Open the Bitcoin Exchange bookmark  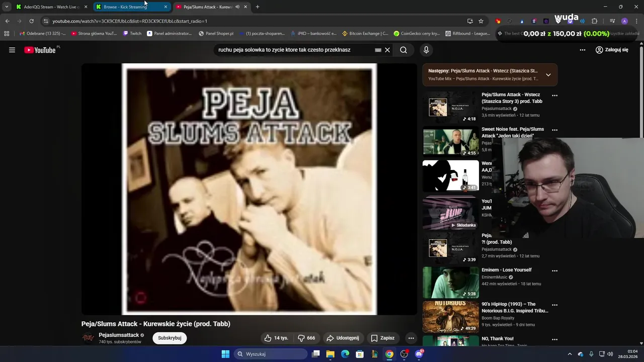pos(365,34)
